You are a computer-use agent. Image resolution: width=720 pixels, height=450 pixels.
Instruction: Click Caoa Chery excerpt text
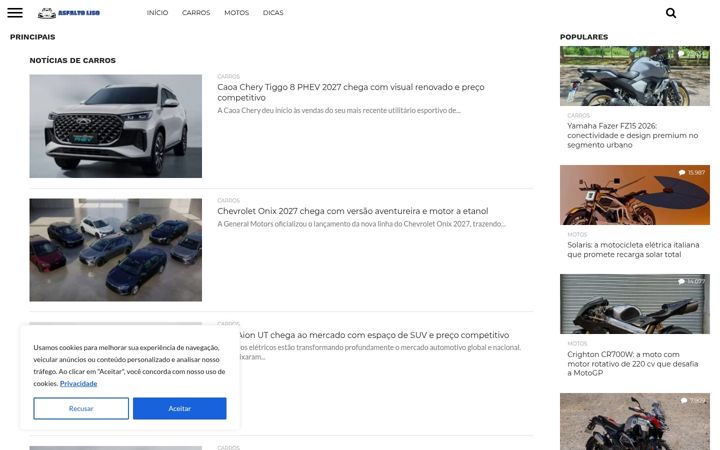tap(339, 110)
